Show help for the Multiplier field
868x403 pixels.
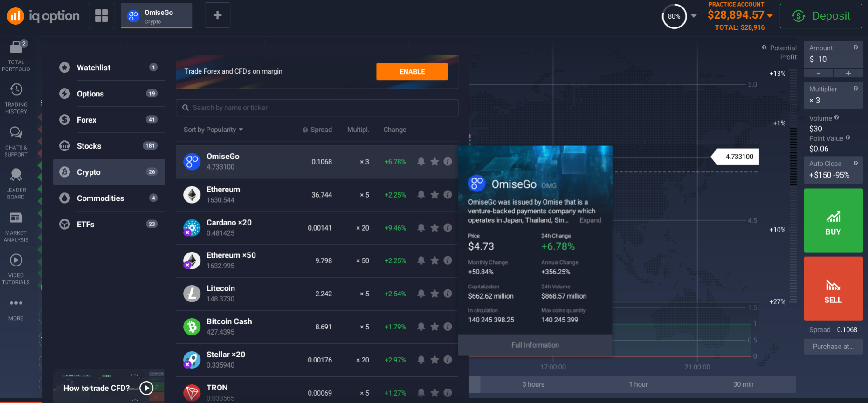pos(855,89)
